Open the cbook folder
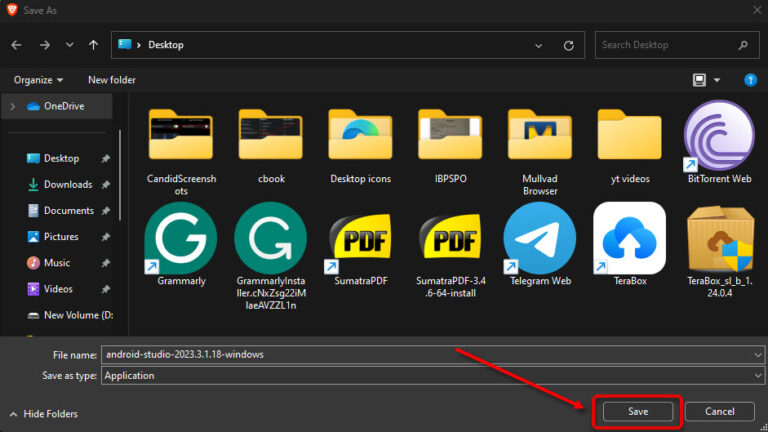 click(x=271, y=146)
